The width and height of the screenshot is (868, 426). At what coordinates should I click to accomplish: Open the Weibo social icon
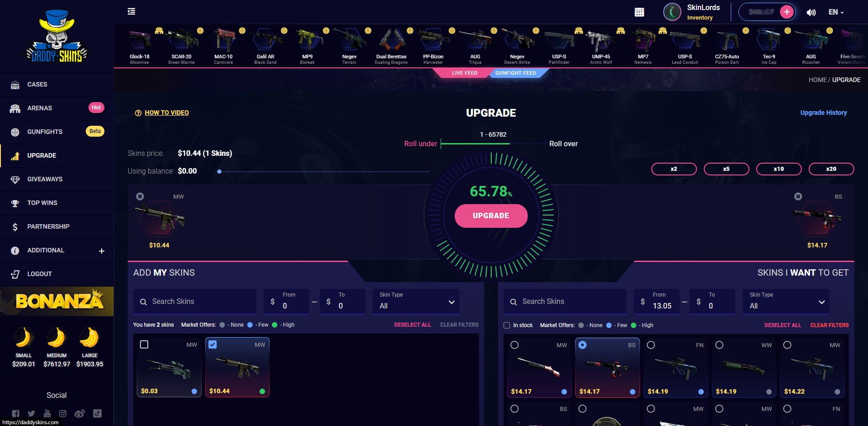pos(79,414)
